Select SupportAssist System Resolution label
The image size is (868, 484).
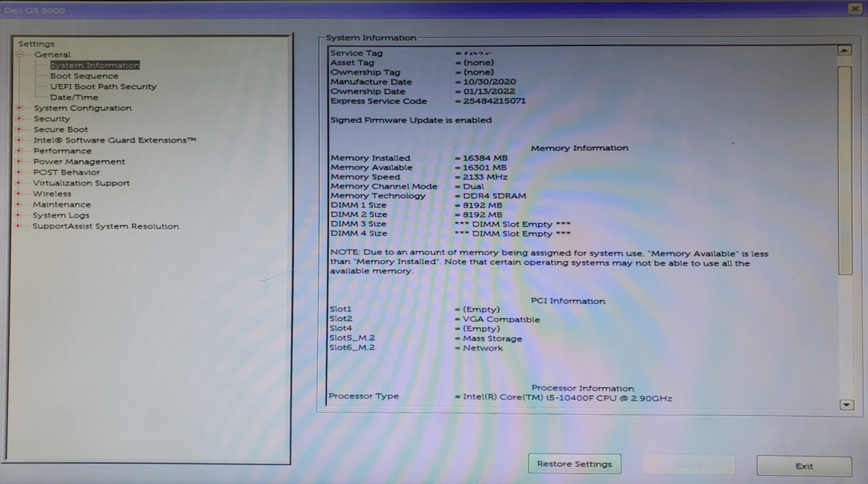(106, 226)
